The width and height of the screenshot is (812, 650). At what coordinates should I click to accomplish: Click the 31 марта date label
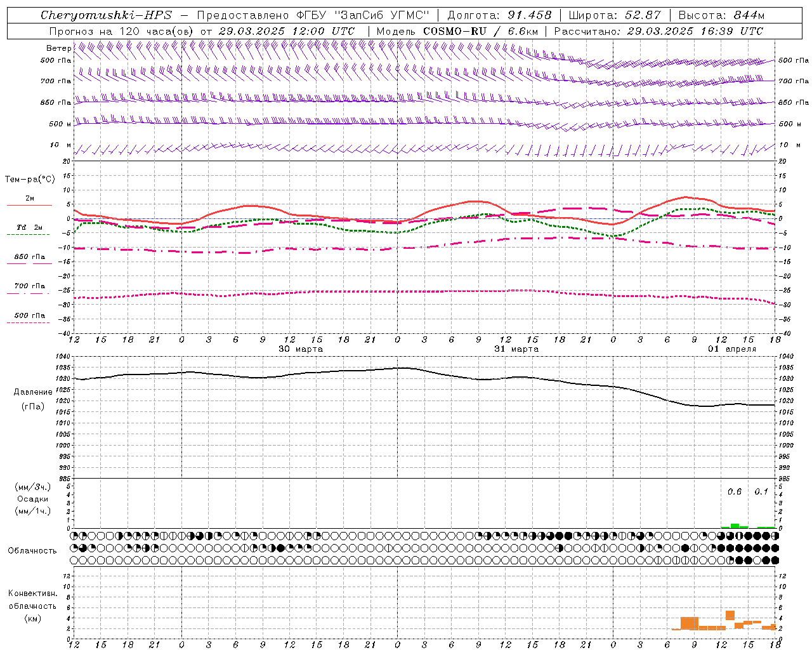tap(516, 349)
